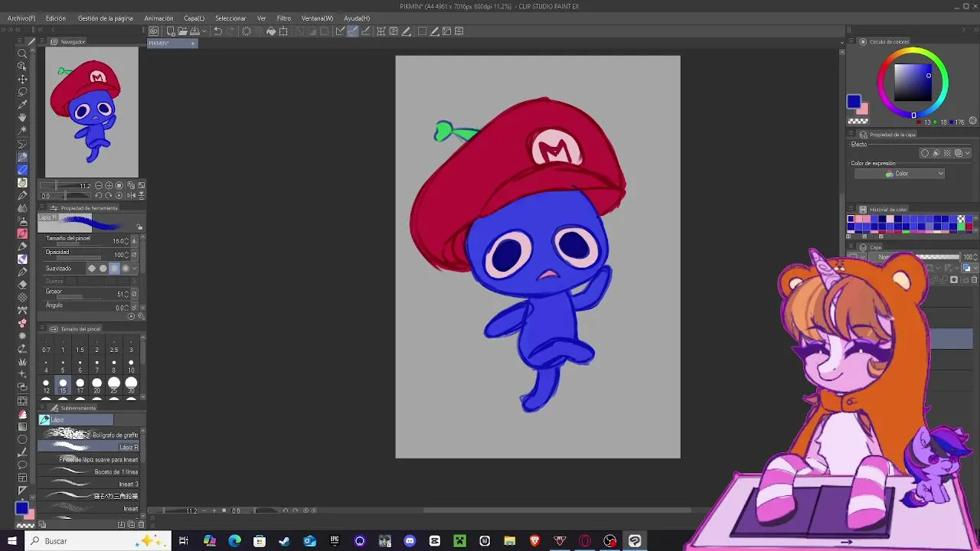
Task: Select the Operation object tool
Action: click(x=22, y=66)
